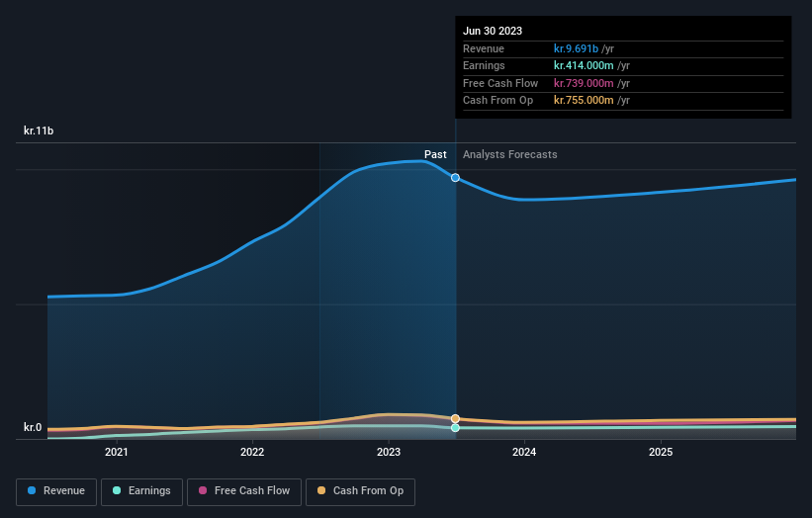Screen dimensions: 812x518
Task: Click the 2022 x-axis label
Action: tap(252, 452)
